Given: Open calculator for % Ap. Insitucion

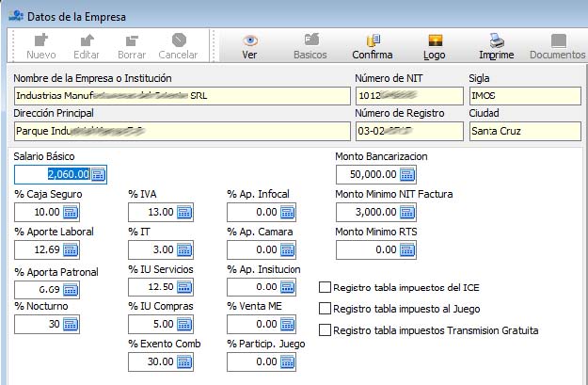Looking at the screenshot, I should (x=287, y=287).
